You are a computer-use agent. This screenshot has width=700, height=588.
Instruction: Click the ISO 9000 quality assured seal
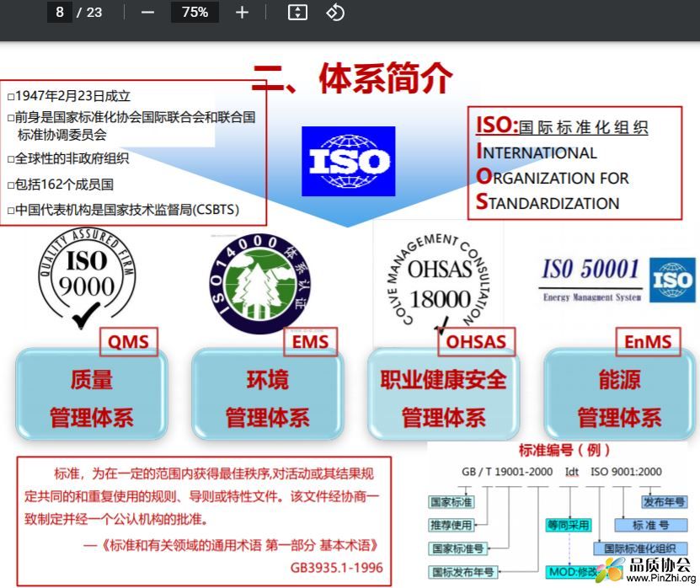[87, 279]
